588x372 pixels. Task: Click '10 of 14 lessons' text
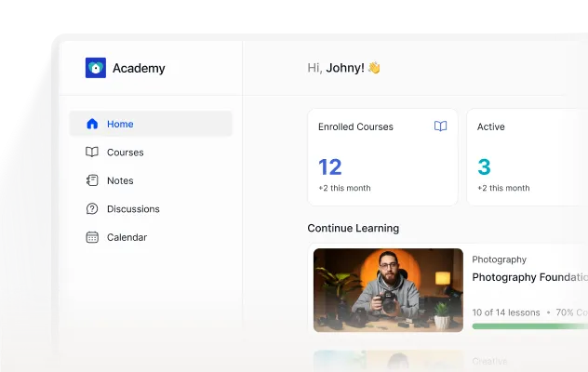point(506,312)
